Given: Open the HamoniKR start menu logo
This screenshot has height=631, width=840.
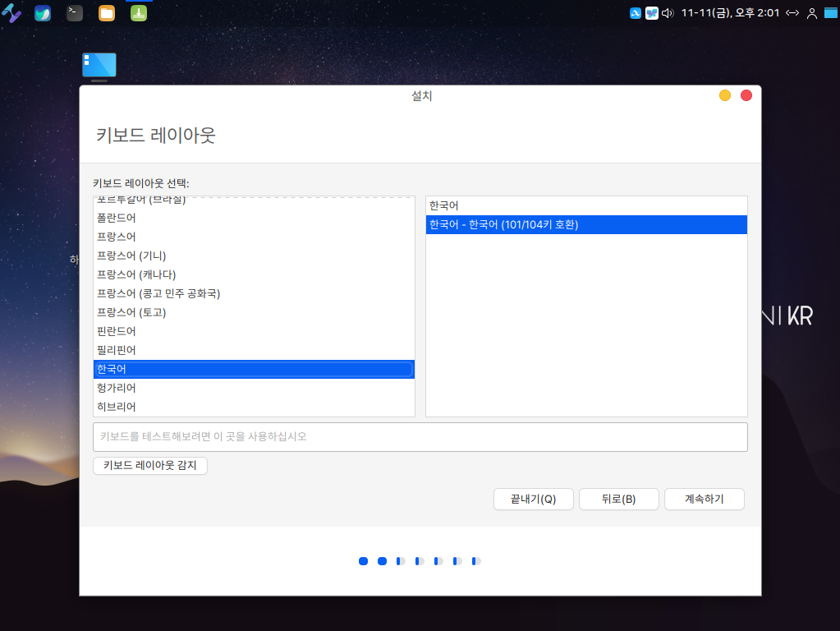Looking at the screenshot, I should [x=11, y=13].
